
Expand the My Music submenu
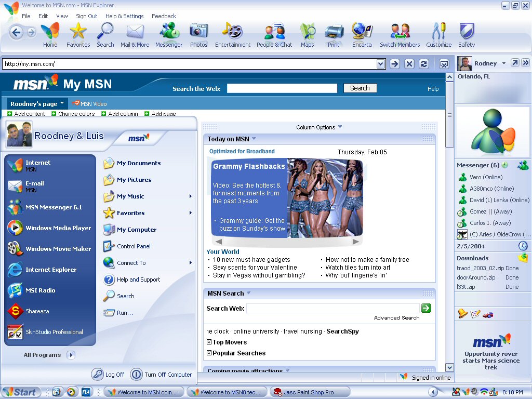pyautogui.click(x=190, y=196)
